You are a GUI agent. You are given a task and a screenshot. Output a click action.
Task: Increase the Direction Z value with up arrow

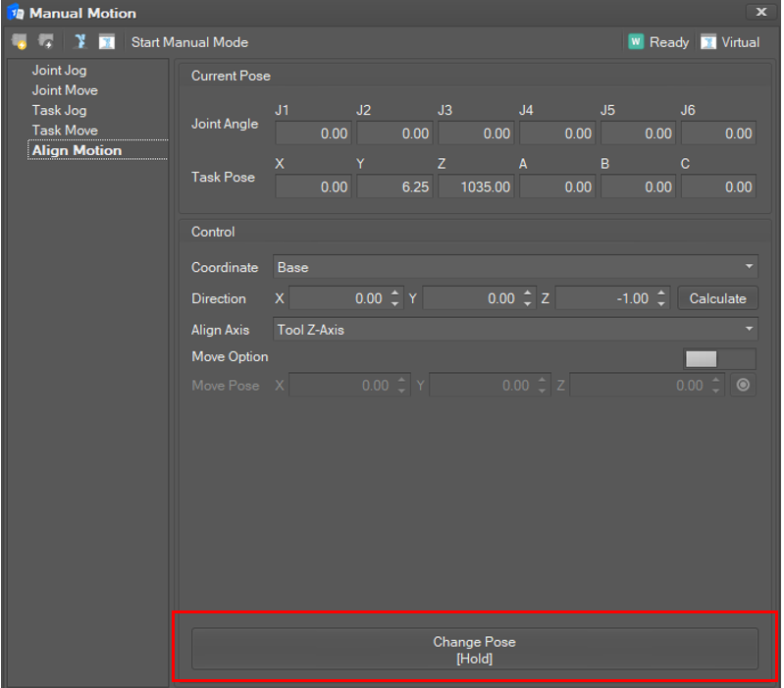(662, 293)
